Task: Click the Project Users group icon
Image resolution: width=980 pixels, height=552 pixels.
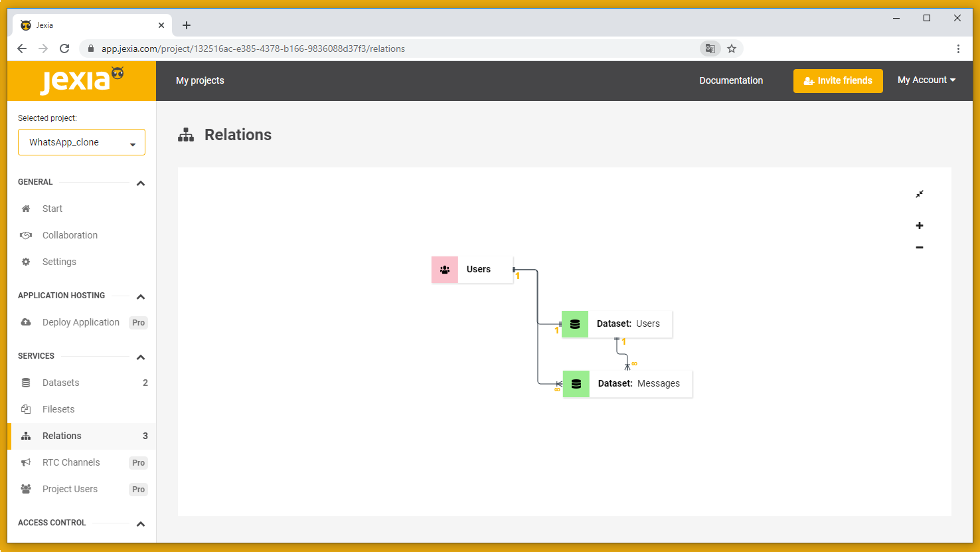Action: 26,489
